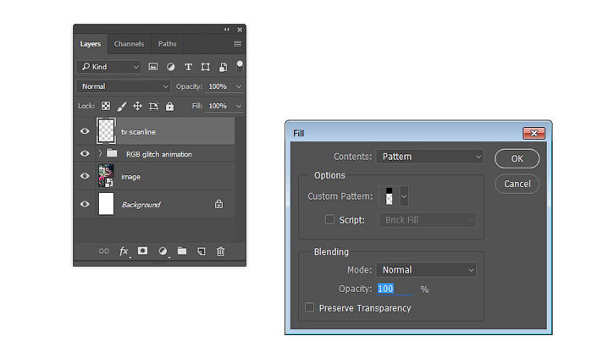The image size is (614, 364).
Task: Close the Fill dialog window
Action: 534,133
